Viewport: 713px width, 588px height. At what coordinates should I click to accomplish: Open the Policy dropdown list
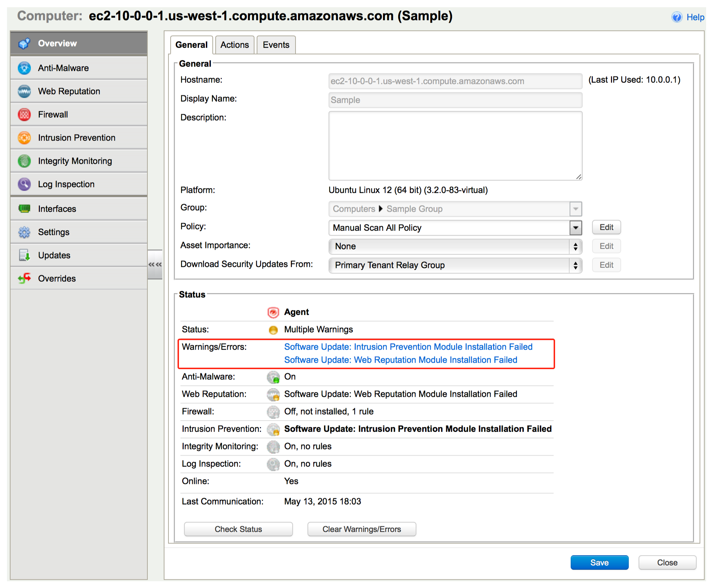[575, 228]
